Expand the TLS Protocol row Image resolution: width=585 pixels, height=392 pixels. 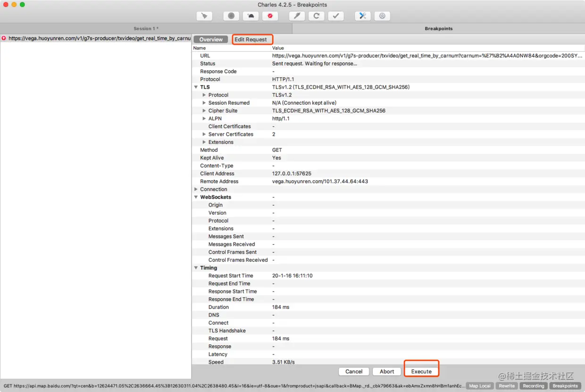204,95
